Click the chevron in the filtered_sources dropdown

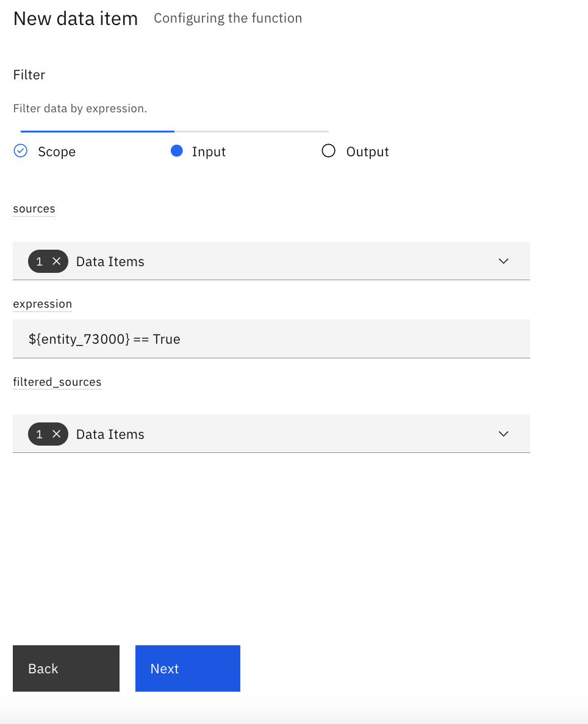click(504, 433)
